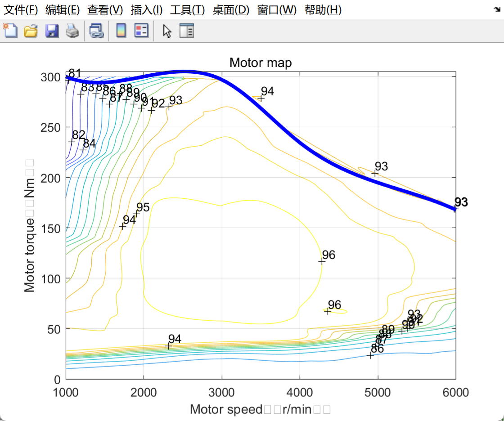504x421 pixels.
Task: Open the 帮助(H) menu
Action: click(x=323, y=10)
